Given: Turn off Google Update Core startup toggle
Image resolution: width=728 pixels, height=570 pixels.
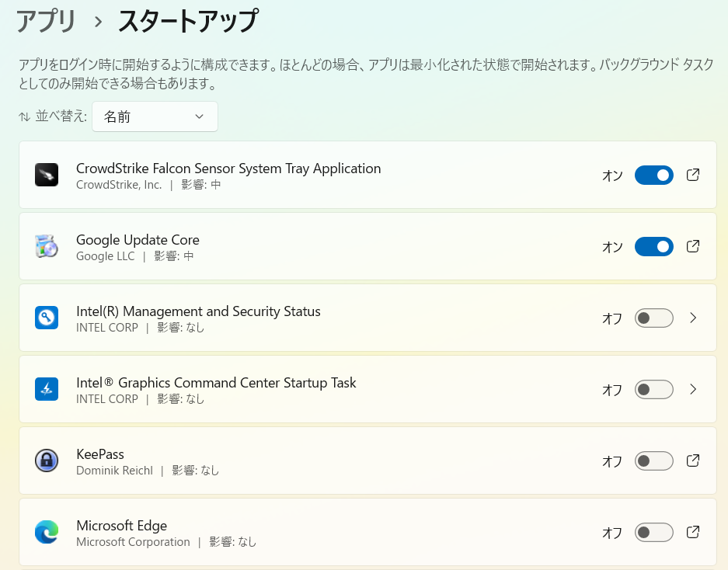Looking at the screenshot, I should [x=653, y=246].
